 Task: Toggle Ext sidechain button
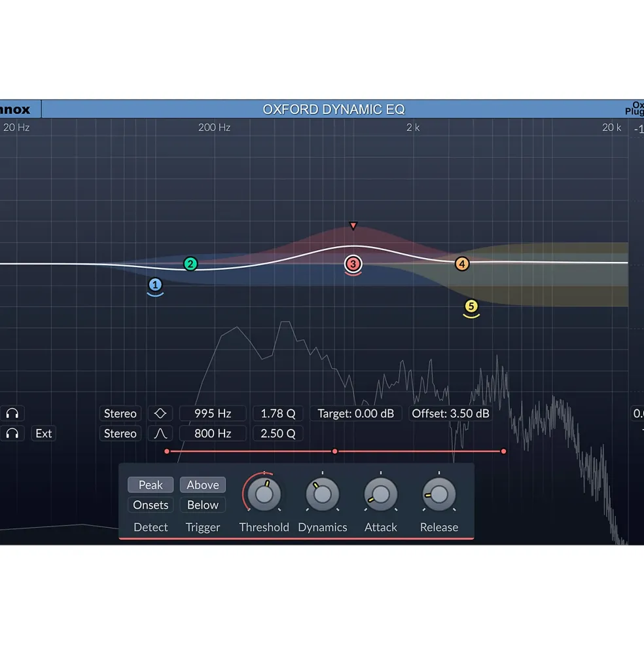pos(44,433)
